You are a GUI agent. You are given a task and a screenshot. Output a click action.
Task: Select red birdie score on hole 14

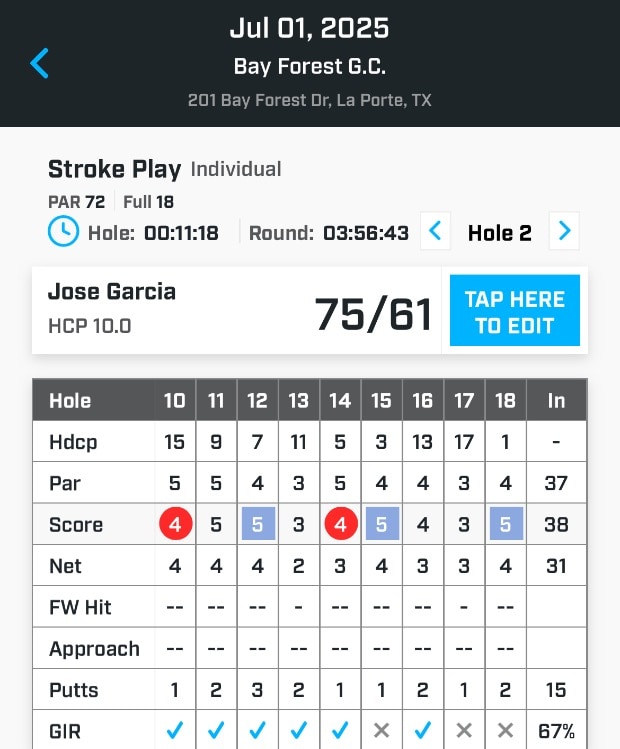pos(340,524)
